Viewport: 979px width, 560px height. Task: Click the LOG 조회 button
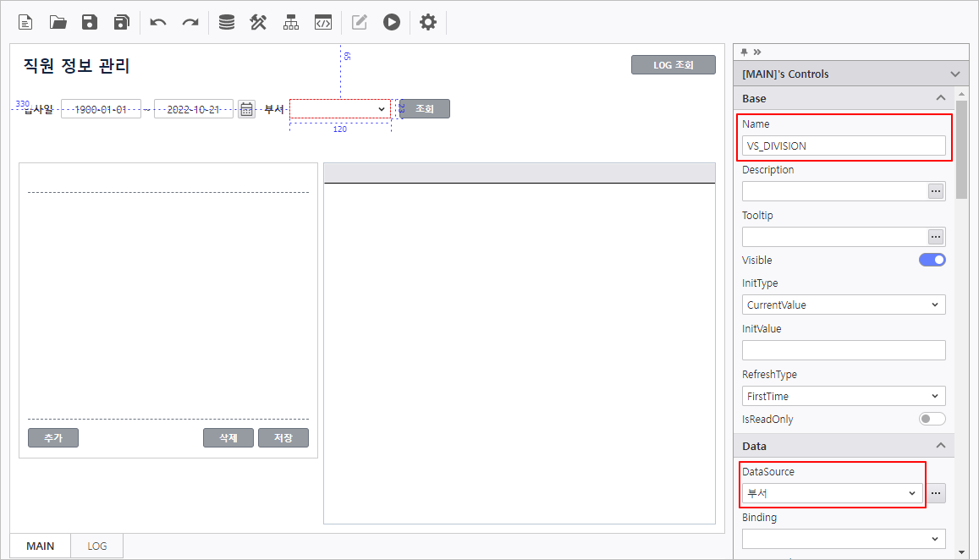click(673, 65)
